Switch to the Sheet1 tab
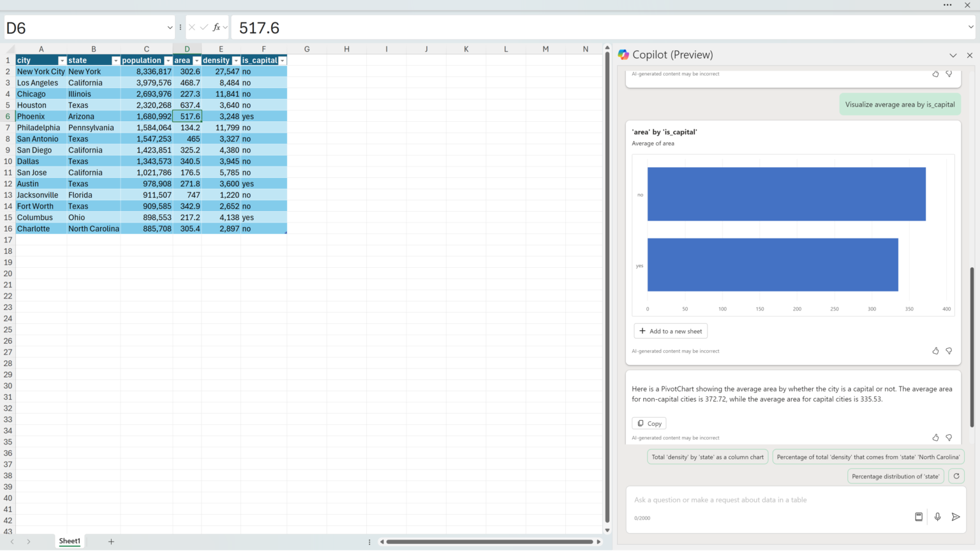This screenshot has width=980, height=551. [x=70, y=541]
